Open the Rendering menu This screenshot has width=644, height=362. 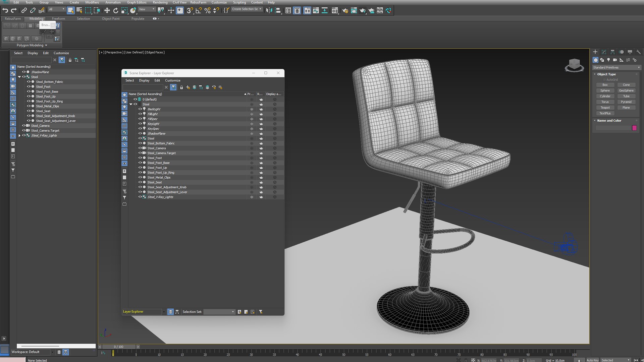160,2
